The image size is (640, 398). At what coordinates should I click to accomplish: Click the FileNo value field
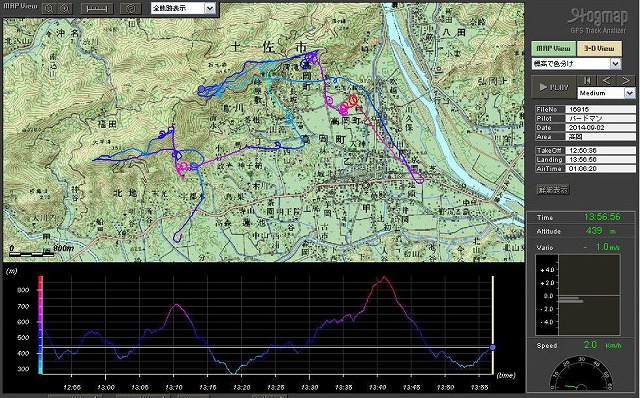pyautogui.click(x=600, y=109)
